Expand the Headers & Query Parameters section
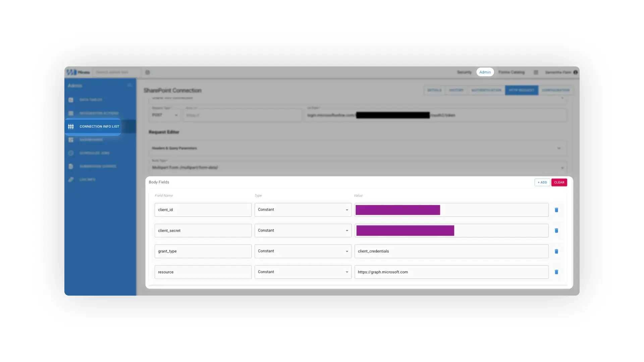Image resolution: width=644 pixels, height=362 pixels. pos(559,148)
